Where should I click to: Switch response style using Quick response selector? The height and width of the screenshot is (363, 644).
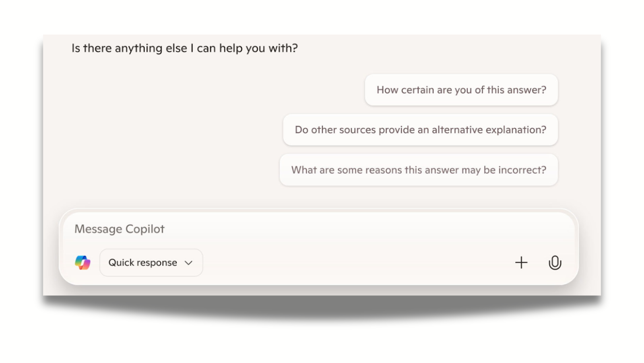click(x=151, y=262)
